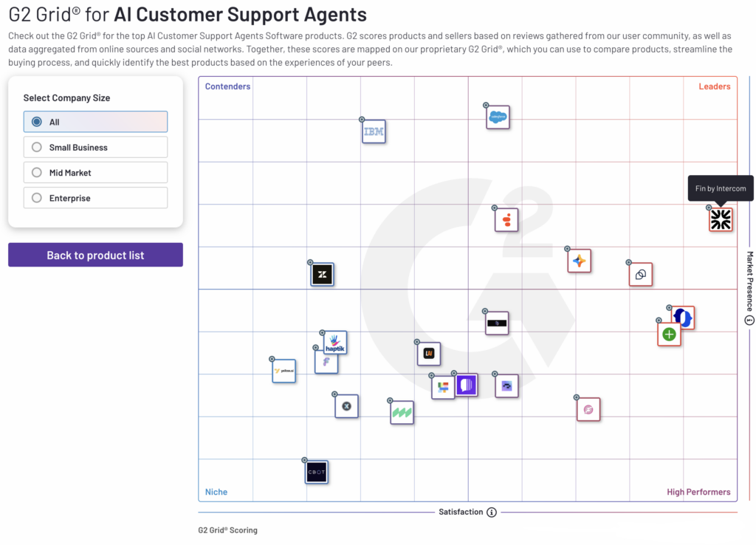Open the Satisfaction info icon
756x545 pixels.
491,513
